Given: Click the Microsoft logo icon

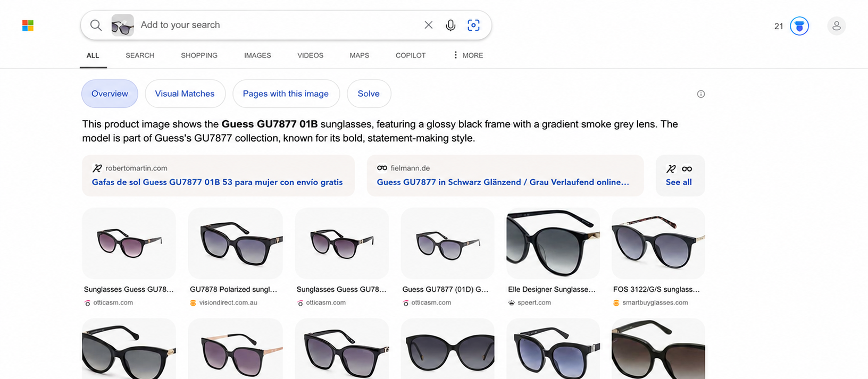Looking at the screenshot, I should (x=28, y=26).
